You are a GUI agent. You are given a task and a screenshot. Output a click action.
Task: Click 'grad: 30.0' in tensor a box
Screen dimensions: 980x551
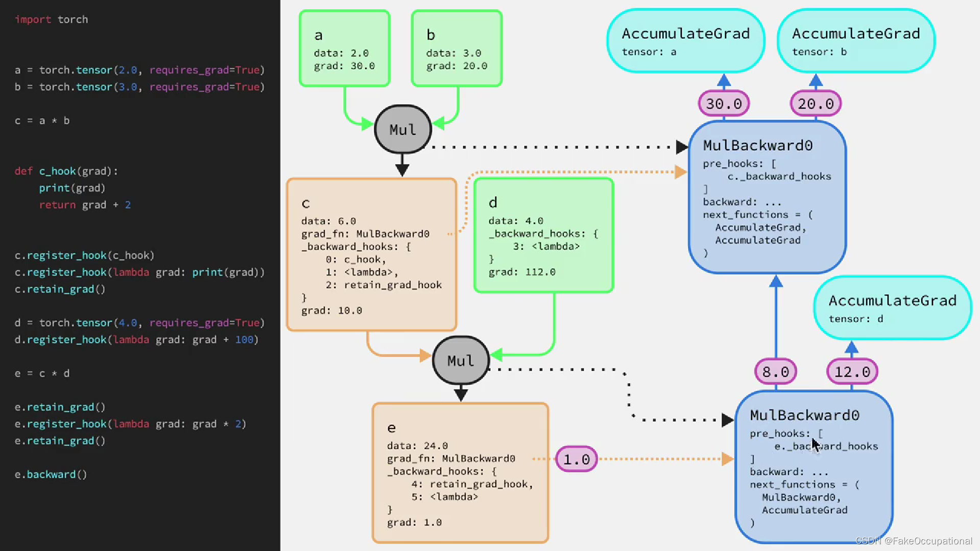[x=344, y=66]
